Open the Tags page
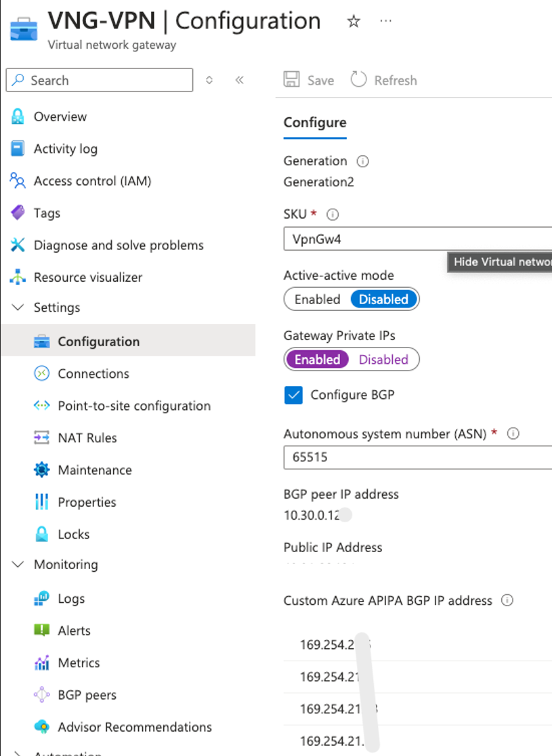The height and width of the screenshot is (756, 552). click(x=47, y=213)
